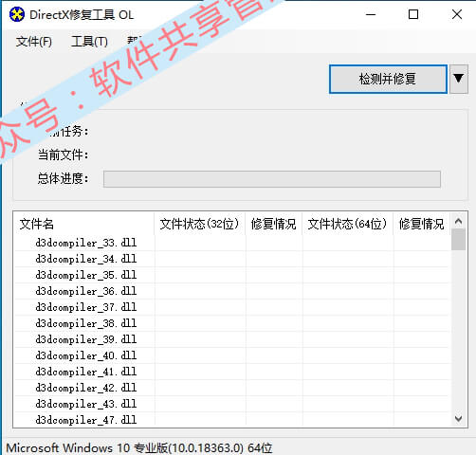476x455 pixels.
Task: Select d3dcompiler_43.dll in the file list
Action: (86, 404)
